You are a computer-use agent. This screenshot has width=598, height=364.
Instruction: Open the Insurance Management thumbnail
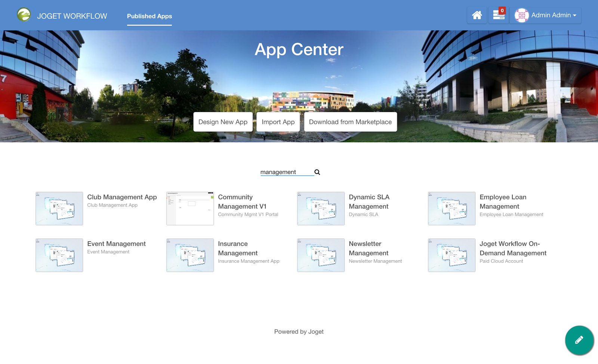click(x=190, y=255)
